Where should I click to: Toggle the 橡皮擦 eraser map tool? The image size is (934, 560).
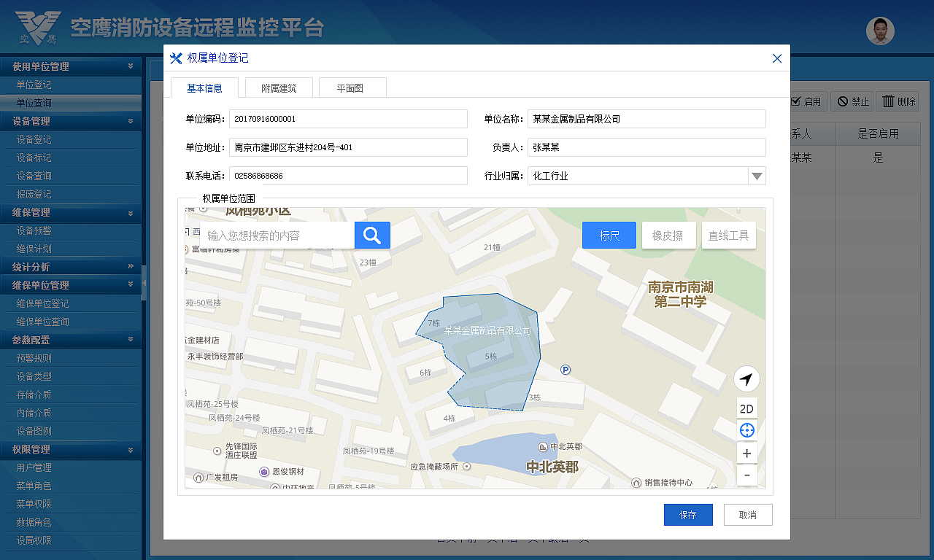[668, 235]
